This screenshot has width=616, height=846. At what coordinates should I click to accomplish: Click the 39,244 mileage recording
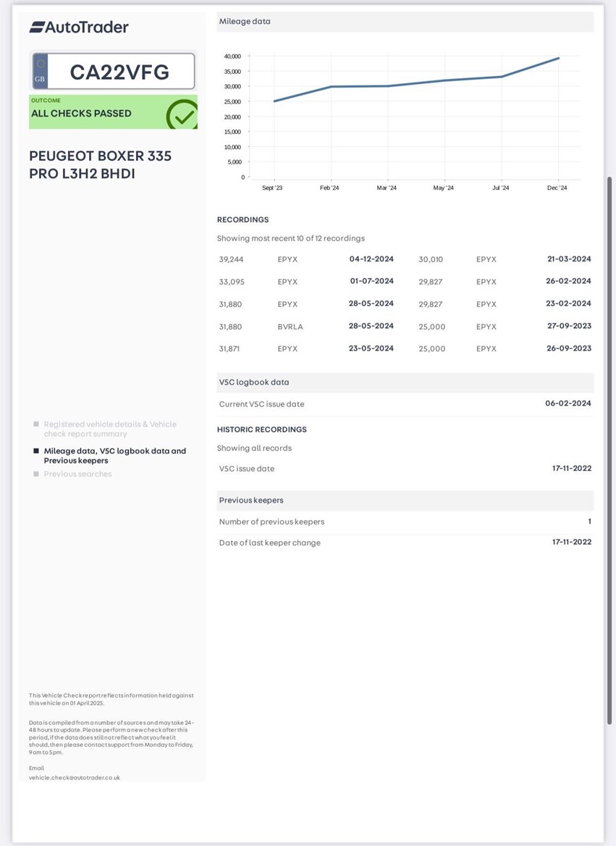(231, 259)
